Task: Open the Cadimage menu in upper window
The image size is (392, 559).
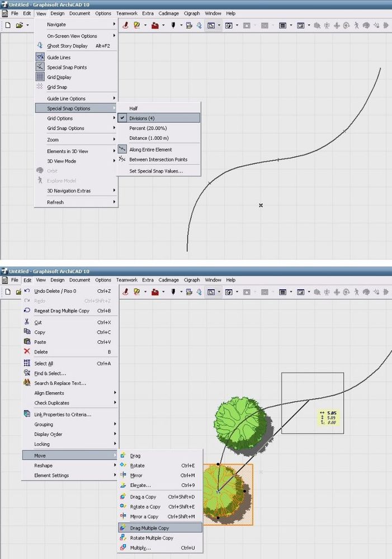Action: click(x=168, y=13)
